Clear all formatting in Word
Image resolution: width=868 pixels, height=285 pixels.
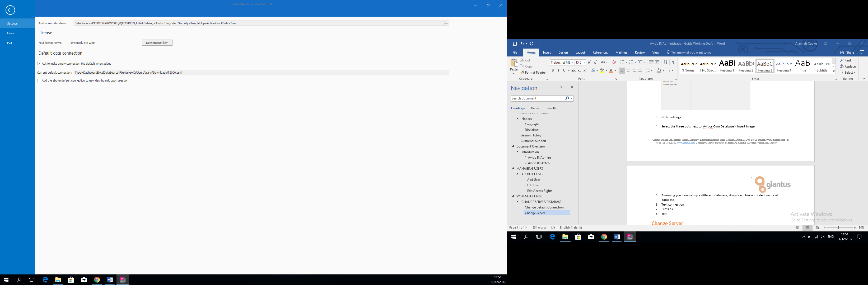tap(614, 63)
